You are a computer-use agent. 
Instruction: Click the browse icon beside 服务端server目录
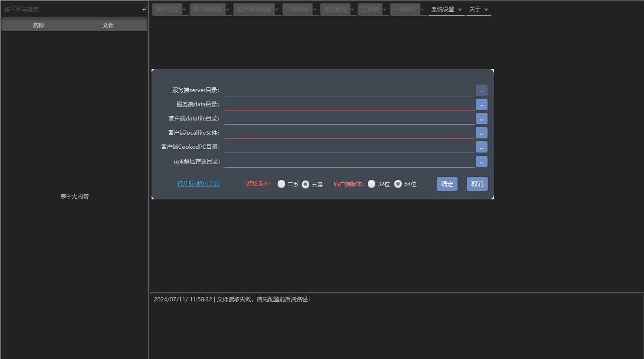coord(481,90)
